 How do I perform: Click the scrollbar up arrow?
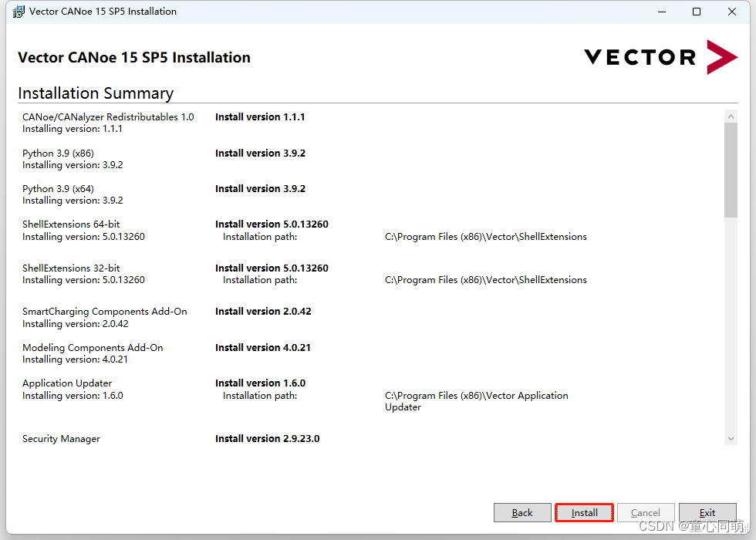pos(731,116)
